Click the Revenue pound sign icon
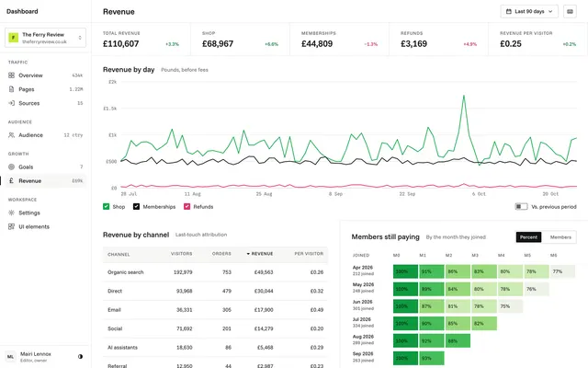Viewport: 588px width, 368px height. (x=11, y=181)
